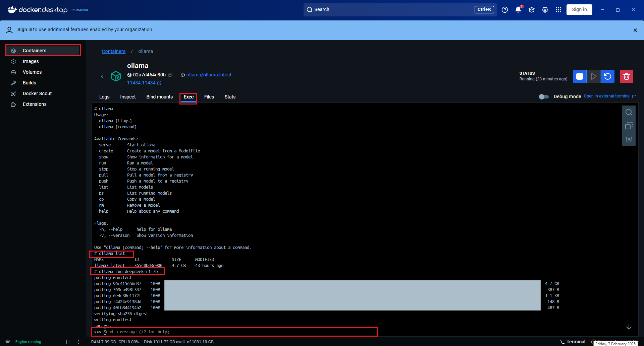The width and height of the screenshot is (644, 346).
Task: Switch to the Logs tab
Action: [x=104, y=97]
